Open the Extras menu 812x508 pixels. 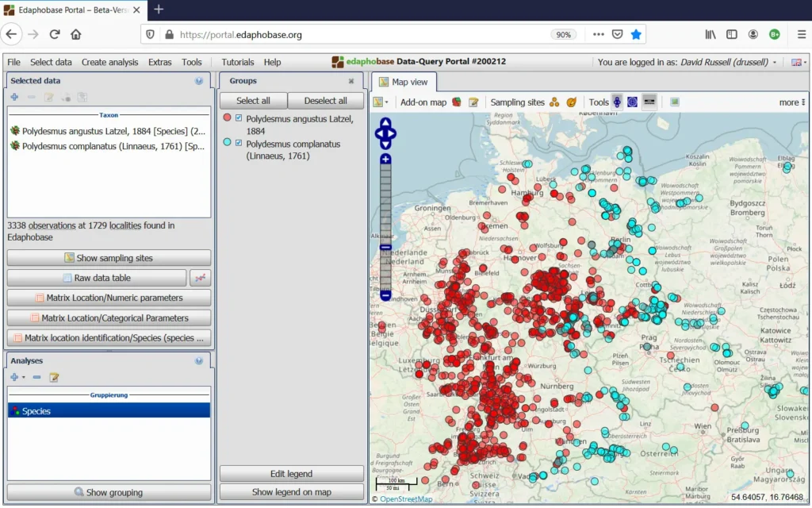[x=159, y=62]
